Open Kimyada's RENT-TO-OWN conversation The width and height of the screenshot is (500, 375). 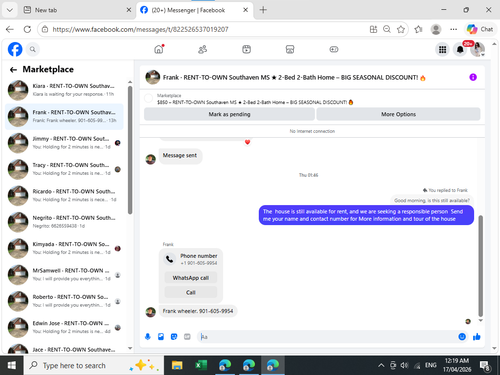(64, 248)
